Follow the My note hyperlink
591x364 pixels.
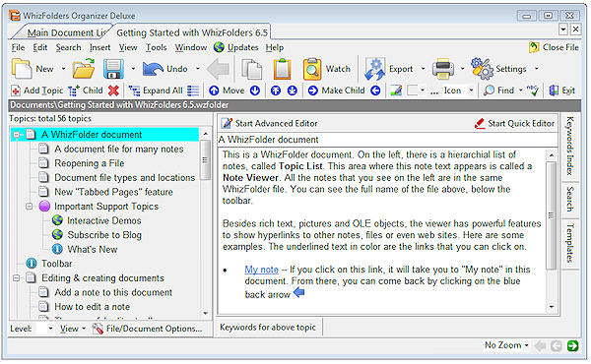click(x=262, y=270)
